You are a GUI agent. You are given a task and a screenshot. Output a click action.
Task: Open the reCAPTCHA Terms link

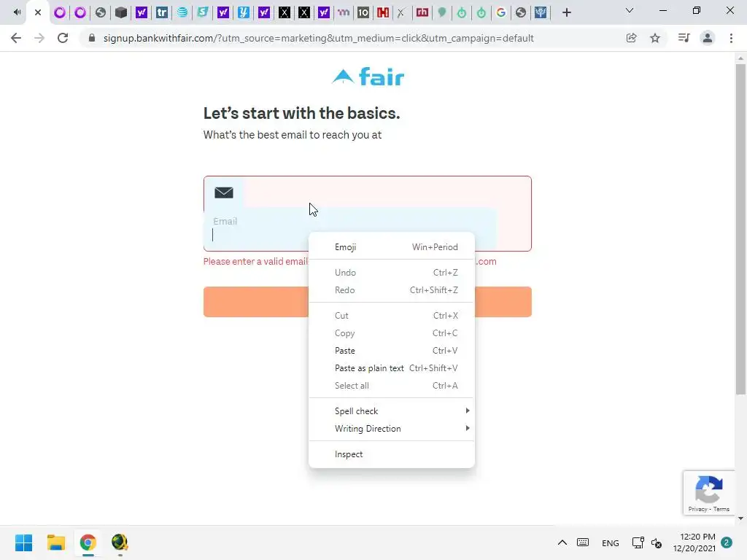click(721, 509)
